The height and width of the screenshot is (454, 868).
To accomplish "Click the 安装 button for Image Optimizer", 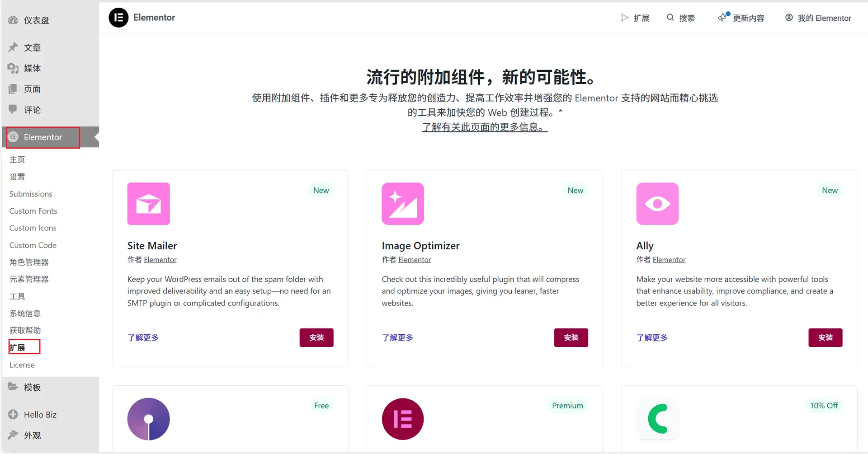I will coord(571,337).
